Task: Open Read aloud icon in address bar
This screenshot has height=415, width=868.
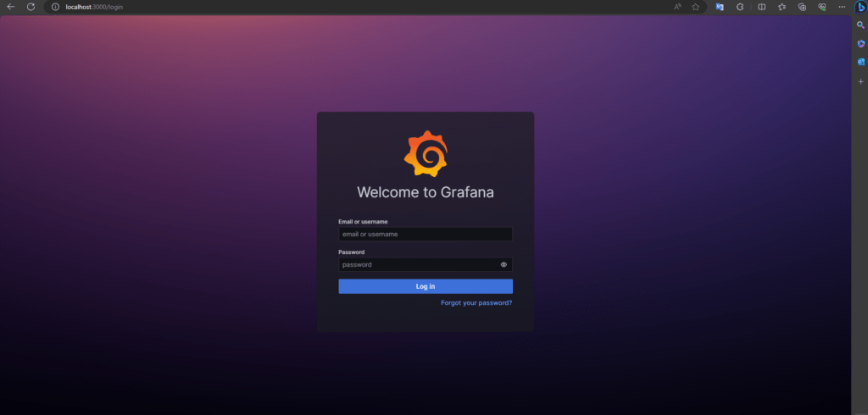Action: coord(677,7)
